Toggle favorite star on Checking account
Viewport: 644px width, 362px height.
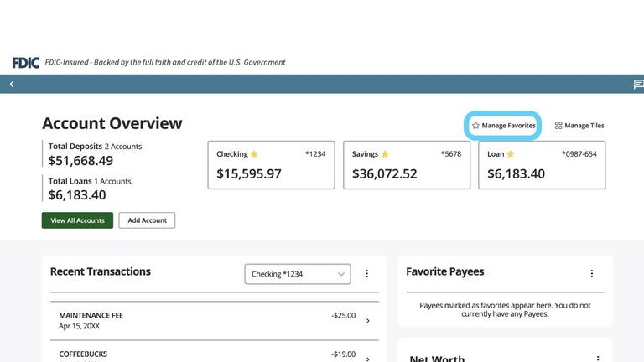[x=254, y=154]
